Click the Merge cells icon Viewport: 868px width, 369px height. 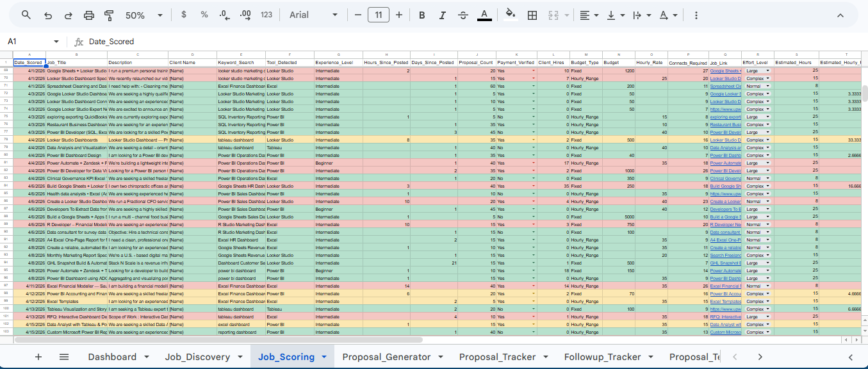[553, 15]
